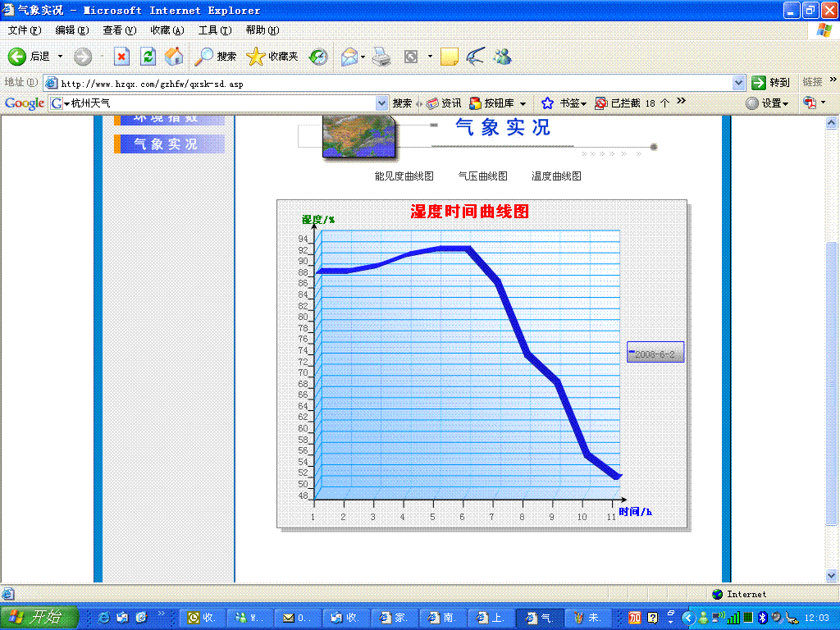Open the 工具(T) menu
This screenshot has width=840, height=630.
(x=215, y=30)
